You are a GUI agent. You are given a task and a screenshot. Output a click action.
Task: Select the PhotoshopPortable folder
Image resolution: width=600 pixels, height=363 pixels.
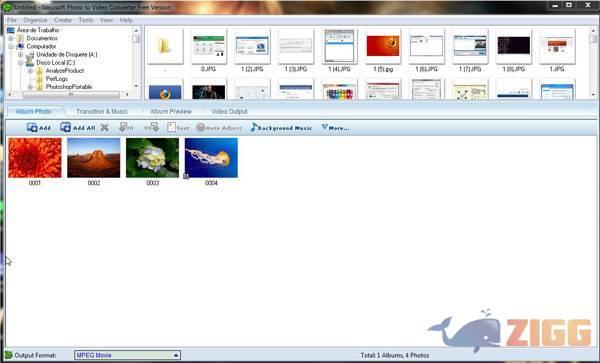pos(69,87)
